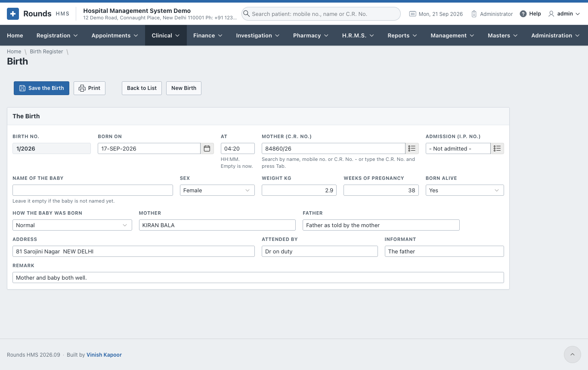
Task: Click the Rounds HMS logo icon
Action: pyautogui.click(x=13, y=14)
